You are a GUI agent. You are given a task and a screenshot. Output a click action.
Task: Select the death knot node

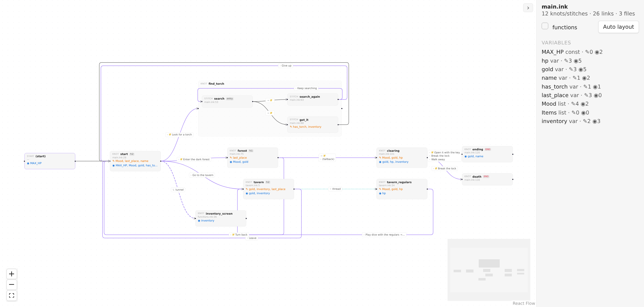[487, 179]
